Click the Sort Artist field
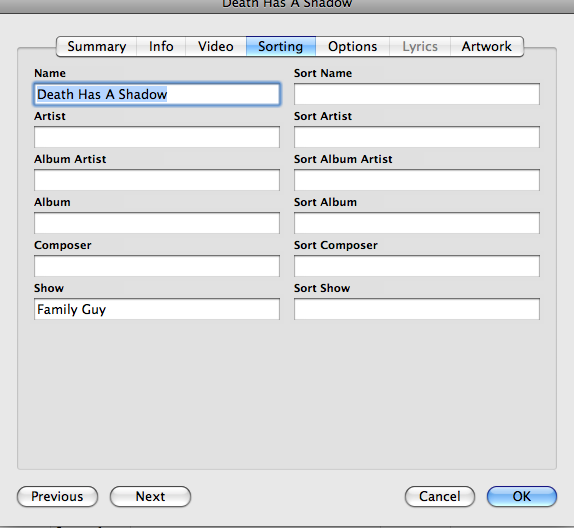This screenshot has height=528, width=574. tap(417, 137)
